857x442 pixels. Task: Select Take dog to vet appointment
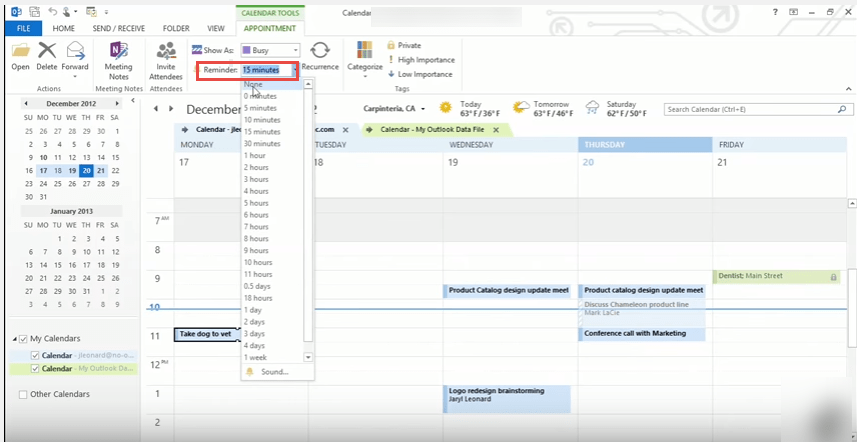click(x=207, y=334)
